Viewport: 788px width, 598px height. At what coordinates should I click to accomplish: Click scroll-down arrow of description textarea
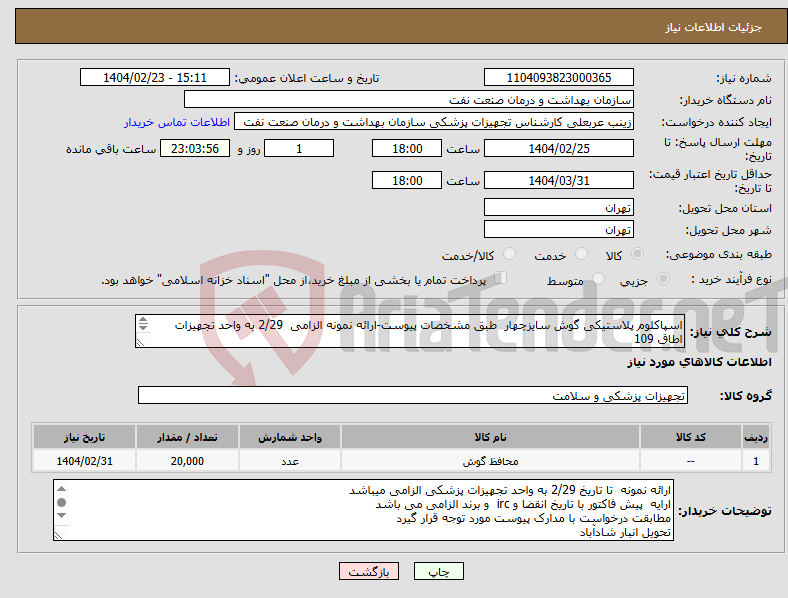point(143,327)
